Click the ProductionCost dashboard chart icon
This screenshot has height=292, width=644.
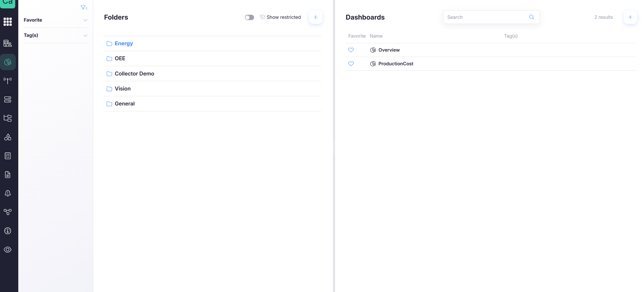pyautogui.click(x=373, y=64)
